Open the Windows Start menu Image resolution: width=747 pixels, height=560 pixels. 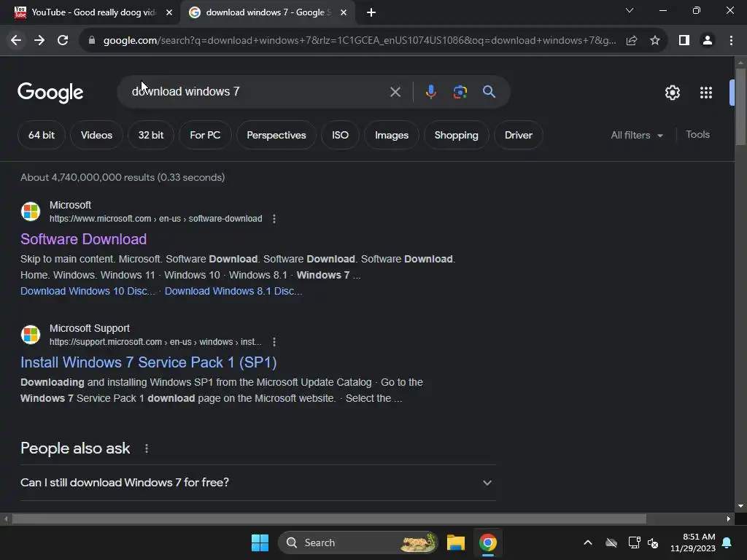(260, 542)
